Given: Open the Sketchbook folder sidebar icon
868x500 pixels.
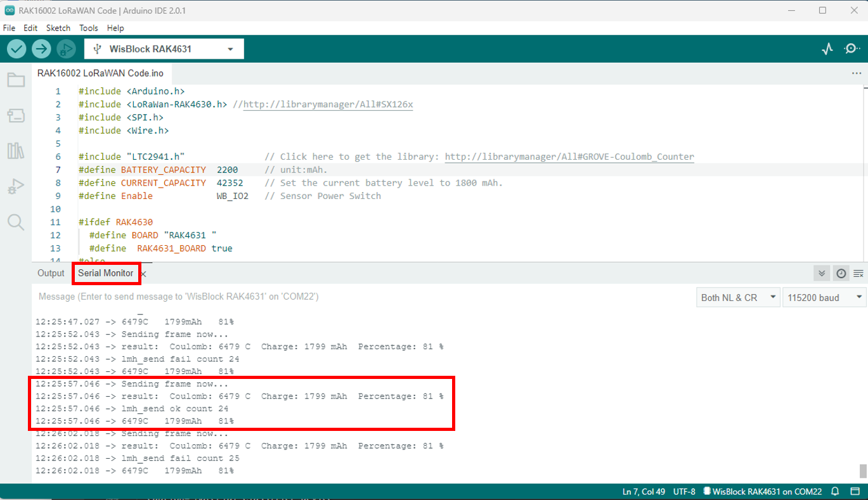Looking at the screenshot, I should [16, 80].
